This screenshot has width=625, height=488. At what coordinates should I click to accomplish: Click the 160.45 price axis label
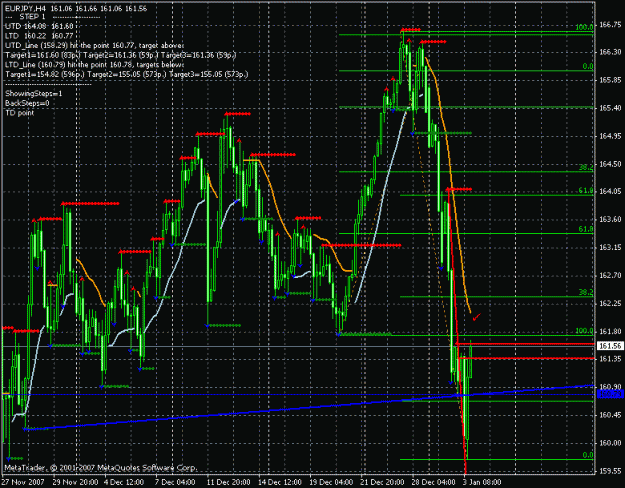[610, 415]
